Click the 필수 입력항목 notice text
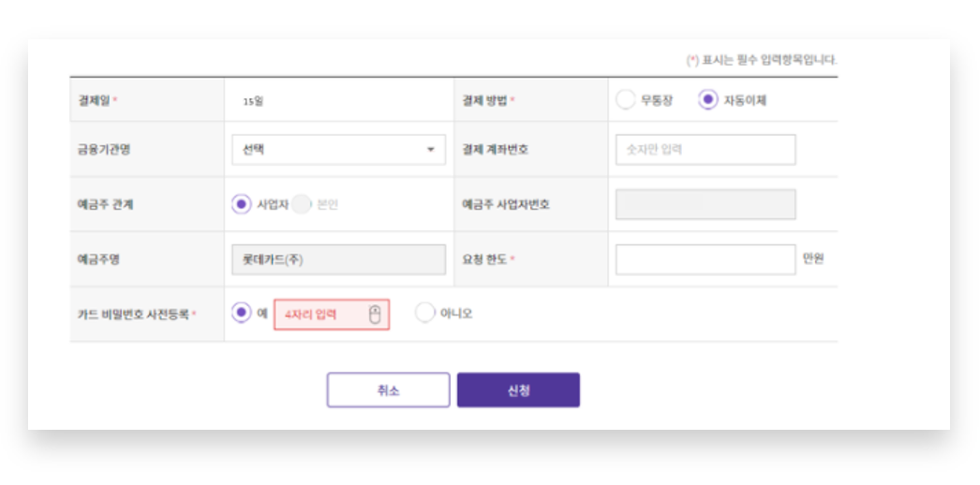The height and width of the screenshot is (485, 980). (x=762, y=60)
